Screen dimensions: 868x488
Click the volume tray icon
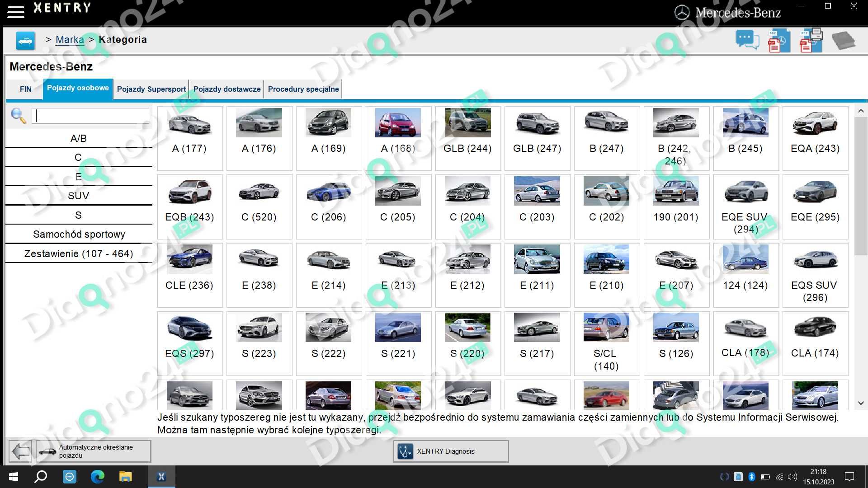(x=792, y=477)
